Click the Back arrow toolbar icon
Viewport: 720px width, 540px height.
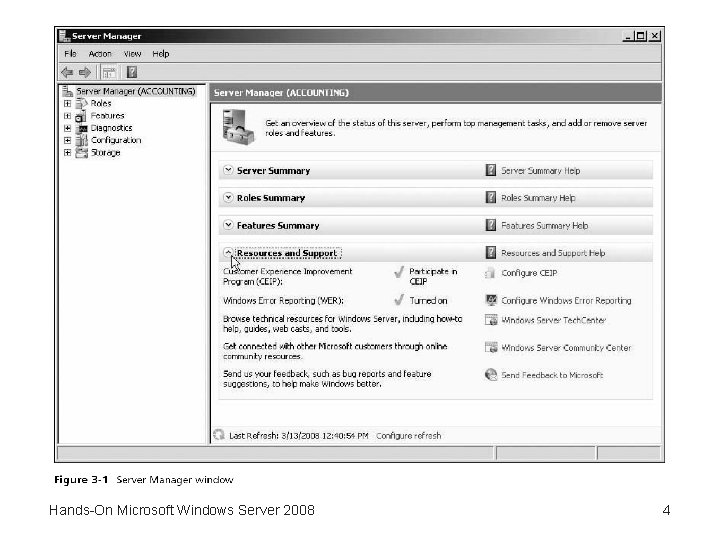pyautogui.click(x=67, y=72)
